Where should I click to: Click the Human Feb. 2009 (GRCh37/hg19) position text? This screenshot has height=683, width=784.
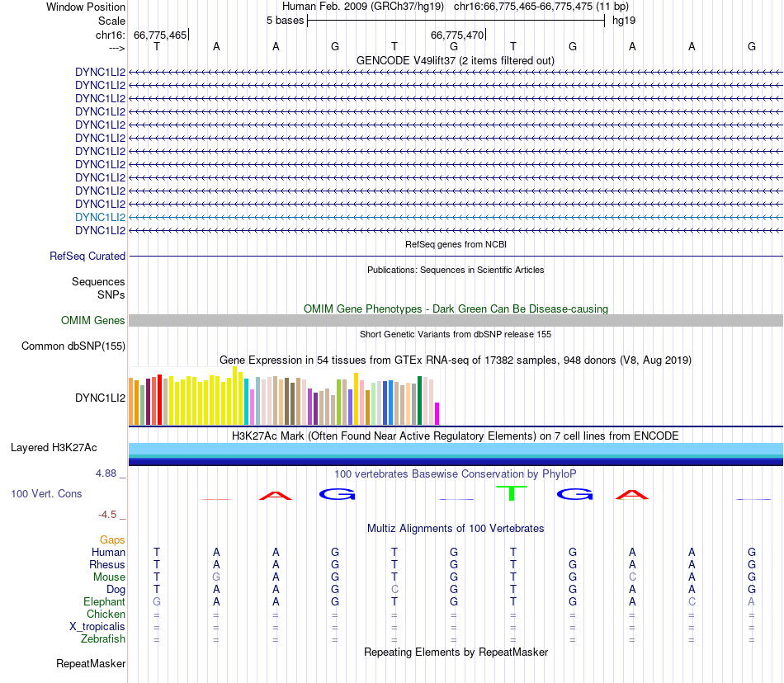(363, 7)
